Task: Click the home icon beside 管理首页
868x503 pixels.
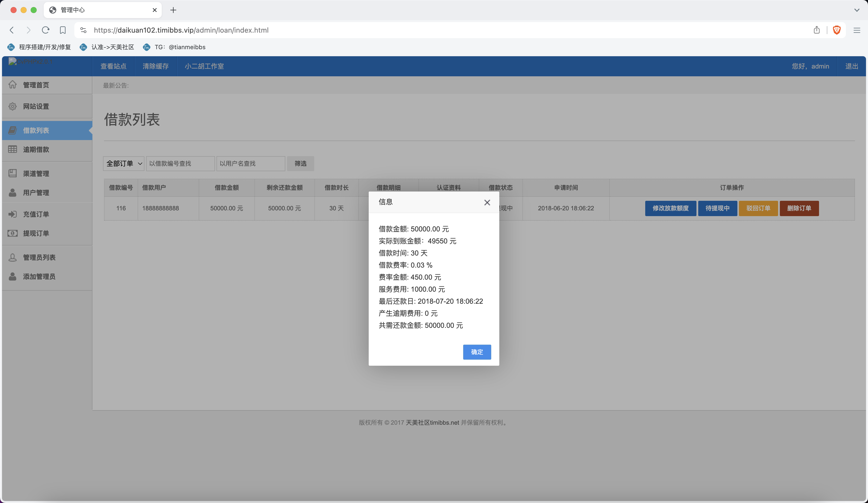Action: click(12, 85)
